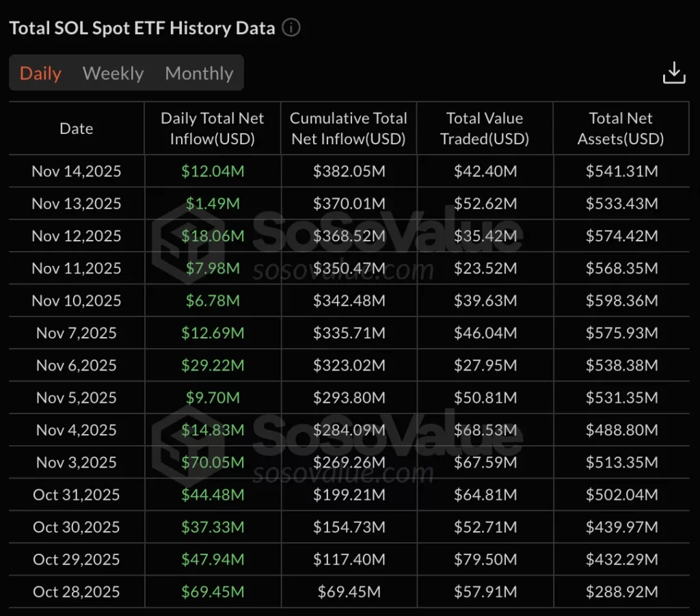
Task: Select the Oct 28,2025 row date
Action: coord(76,591)
